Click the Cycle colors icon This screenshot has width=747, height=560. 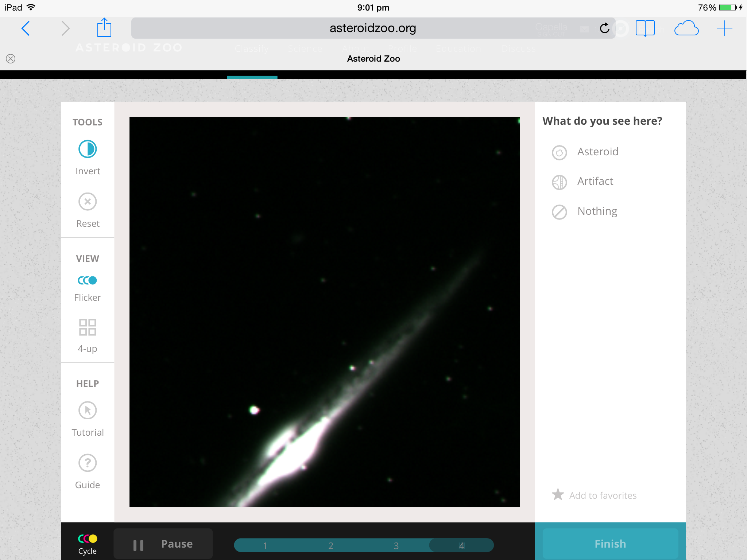point(88,539)
